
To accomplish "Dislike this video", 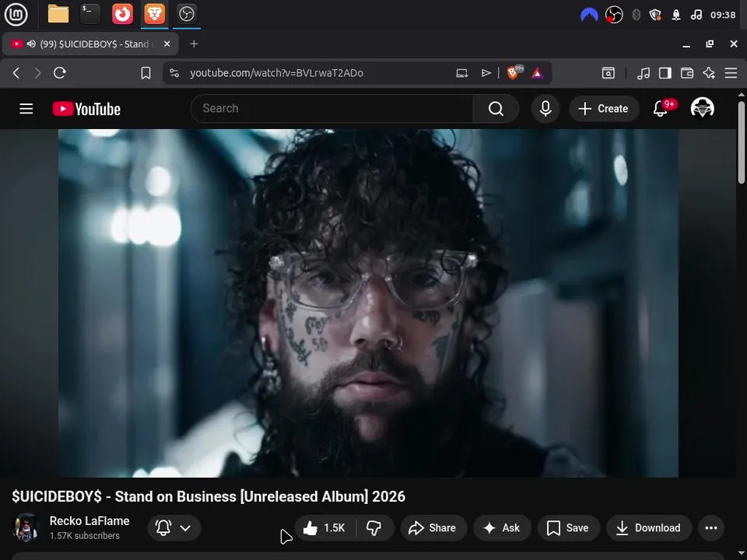I will point(375,527).
